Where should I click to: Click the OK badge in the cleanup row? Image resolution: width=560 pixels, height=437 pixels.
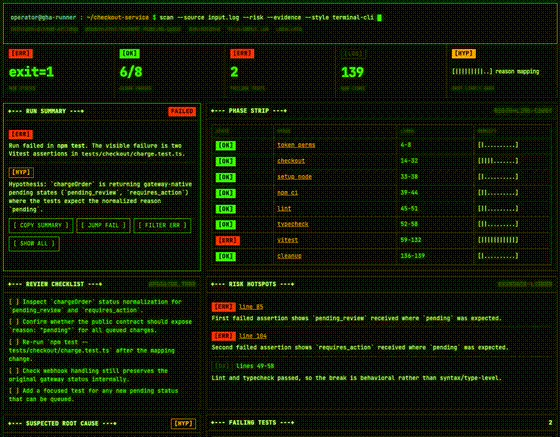click(x=225, y=256)
